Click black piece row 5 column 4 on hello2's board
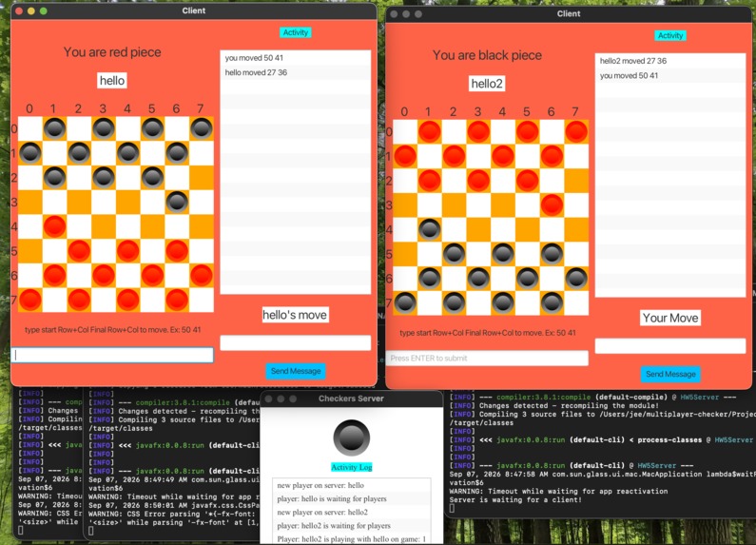 (x=503, y=254)
